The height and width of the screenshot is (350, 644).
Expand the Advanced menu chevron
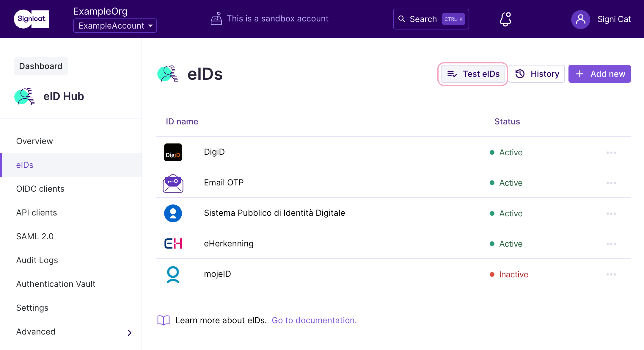(130, 332)
